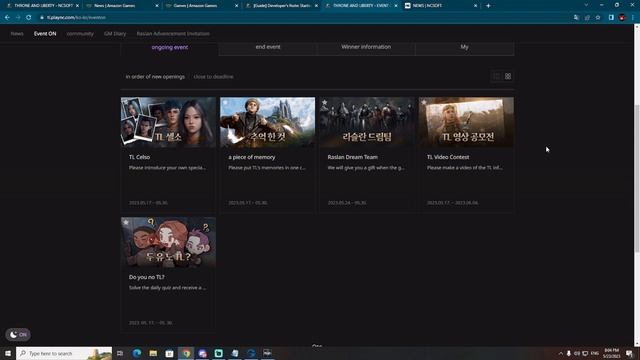This screenshot has width=640, height=360.
Task: Open File Explorer from the taskbar
Action: pyautogui.click(x=153, y=353)
